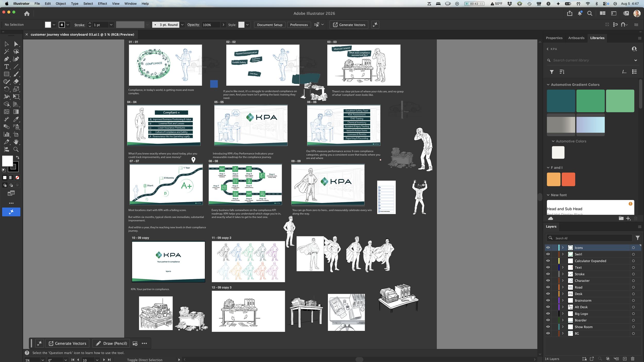Swap fill and stroke colors

pyautogui.click(x=18, y=157)
